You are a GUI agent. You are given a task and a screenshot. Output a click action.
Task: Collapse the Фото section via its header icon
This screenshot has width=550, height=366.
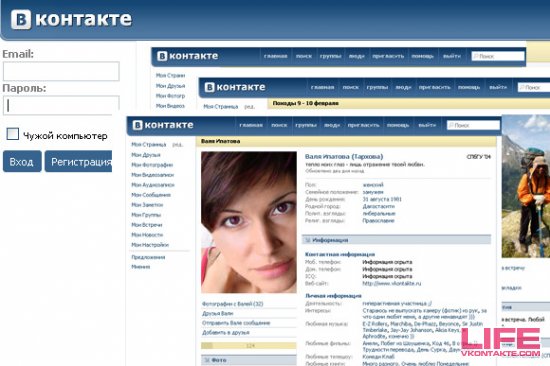tap(207, 360)
